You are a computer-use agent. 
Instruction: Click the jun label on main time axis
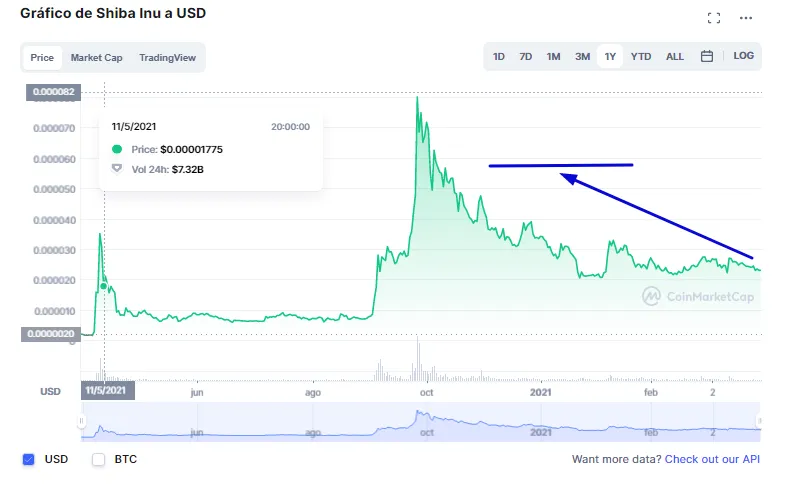tap(197, 392)
